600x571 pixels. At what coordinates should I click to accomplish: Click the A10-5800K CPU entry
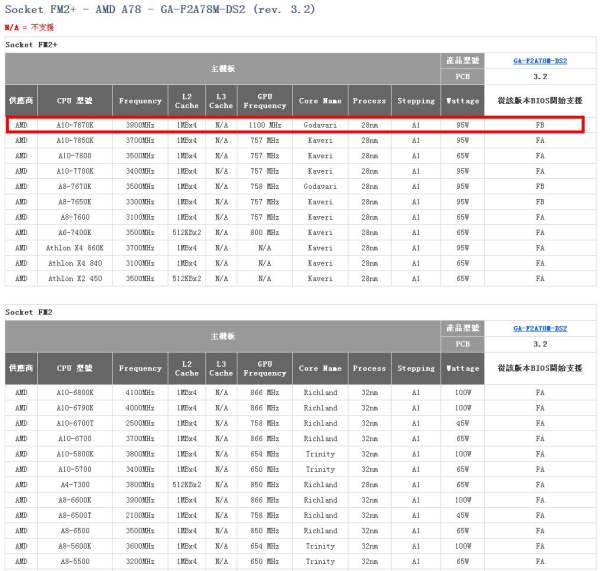pos(75,454)
